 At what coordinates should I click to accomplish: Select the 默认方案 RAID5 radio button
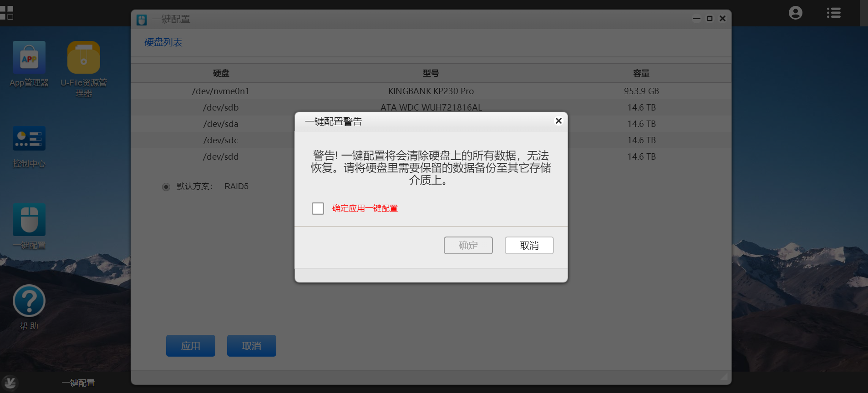point(166,186)
